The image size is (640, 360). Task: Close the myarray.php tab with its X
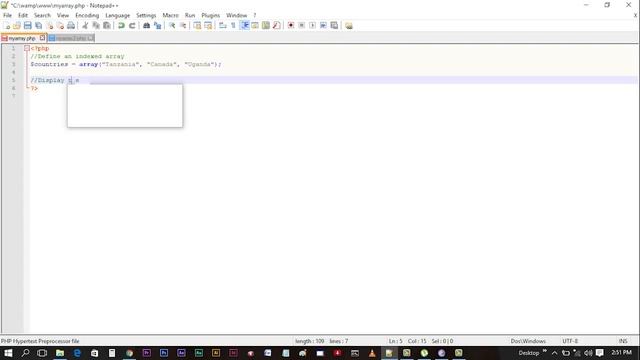pyautogui.click(x=42, y=38)
